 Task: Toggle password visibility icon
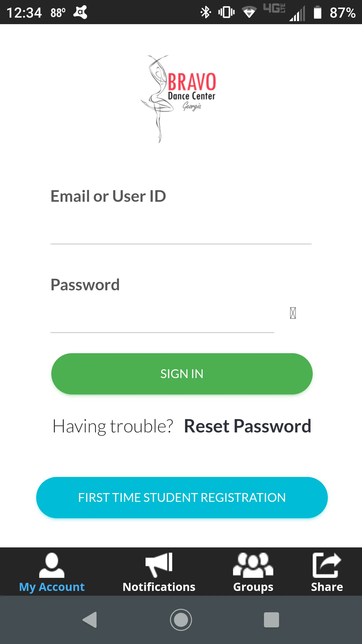[x=293, y=313]
